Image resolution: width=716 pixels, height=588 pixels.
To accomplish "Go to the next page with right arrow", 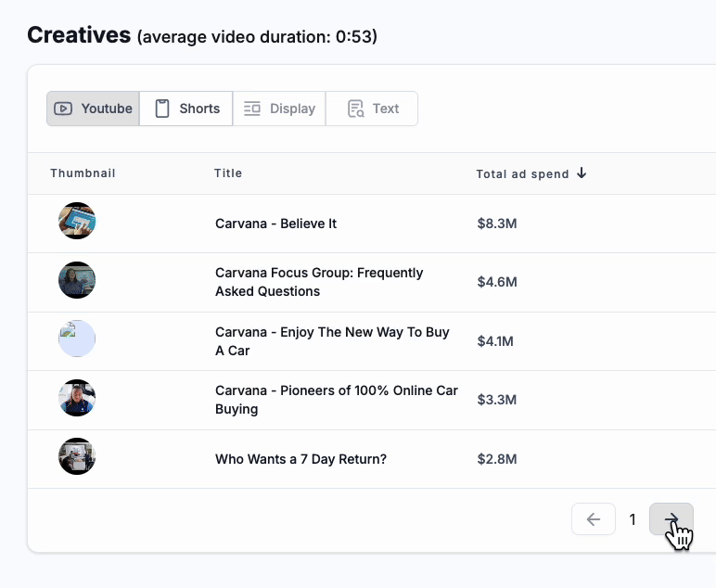I will (671, 519).
